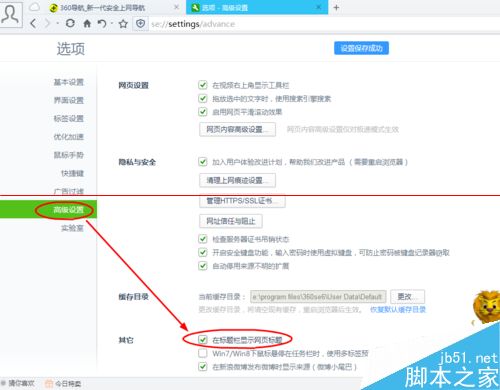This screenshot has height=390, width=500.
Task: Toggle 在视频右上角显示工具栏 checkbox
Action: [203, 85]
